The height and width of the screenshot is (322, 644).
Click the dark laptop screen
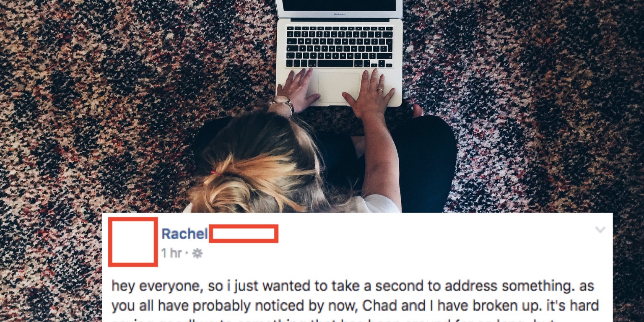click(339, 5)
